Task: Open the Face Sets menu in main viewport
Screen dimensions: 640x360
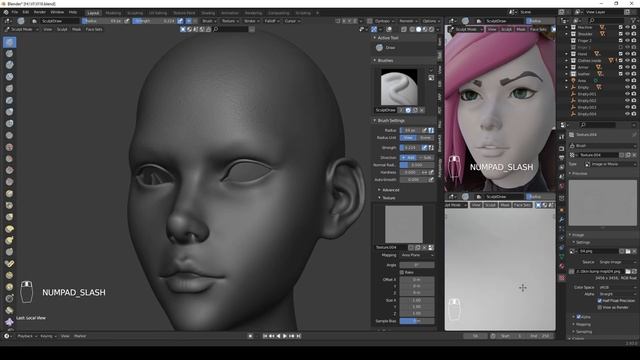Action: [94, 29]
